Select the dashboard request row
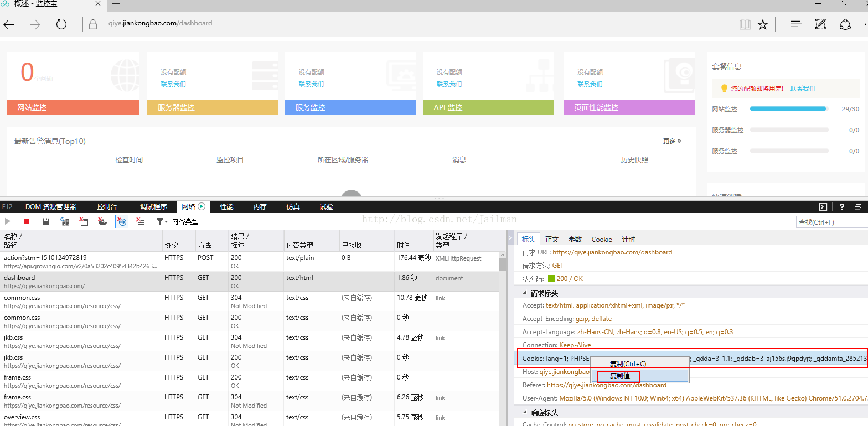Screen dimensions: 868x426 click(x=250, y=282)
